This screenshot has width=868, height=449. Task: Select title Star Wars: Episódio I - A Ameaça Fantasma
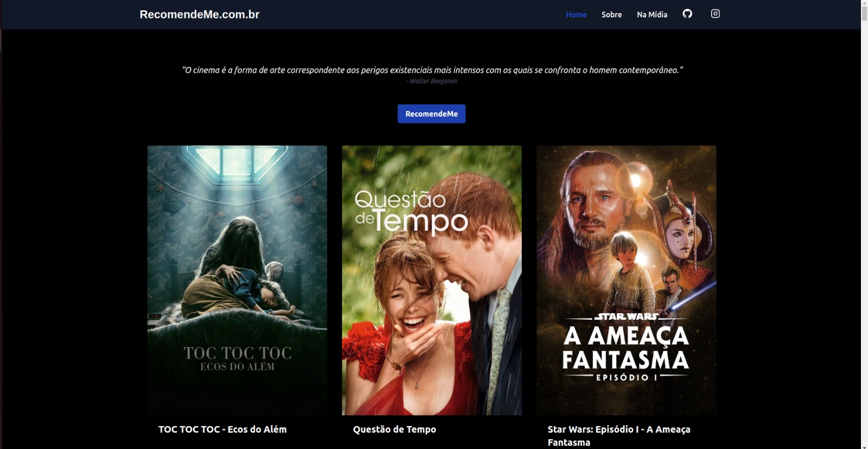pos(619,436)
